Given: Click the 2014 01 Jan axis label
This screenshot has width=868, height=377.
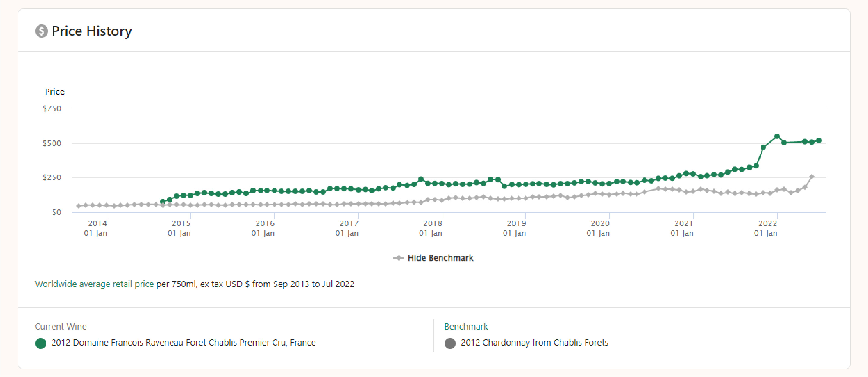Looking at the screenshot, I should pyautogui.click(x=96, y=228).
